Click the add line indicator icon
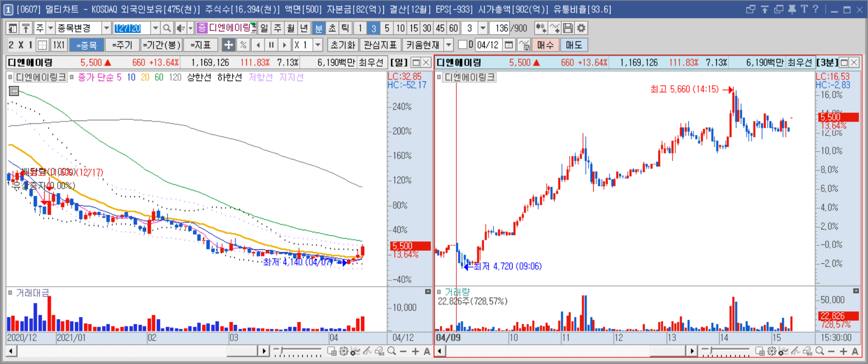 coord(555,28)
